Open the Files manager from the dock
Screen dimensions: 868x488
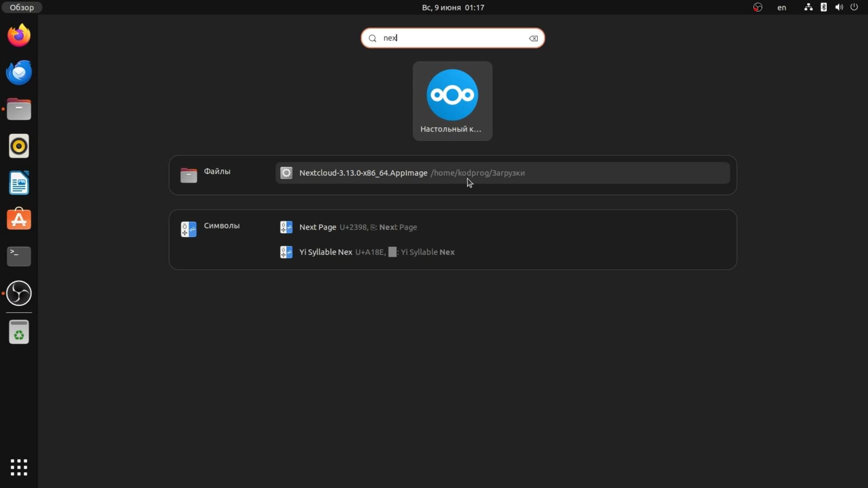point(19,109)
